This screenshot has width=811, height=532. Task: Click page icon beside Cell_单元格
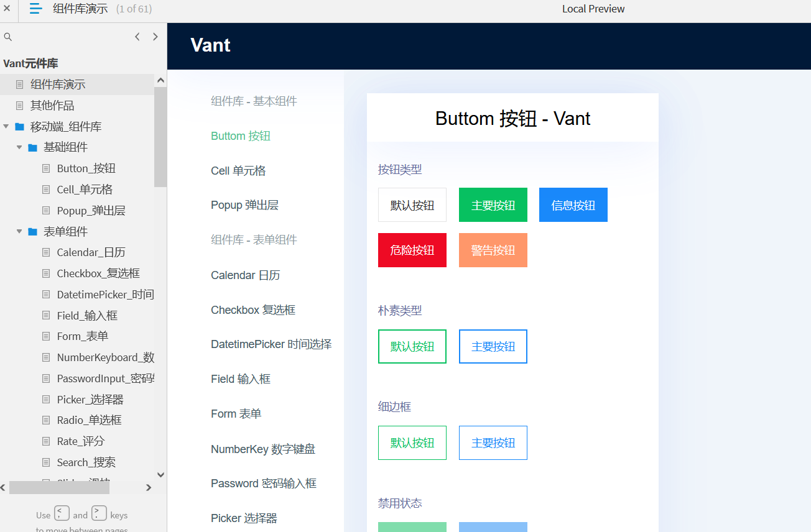46,190
